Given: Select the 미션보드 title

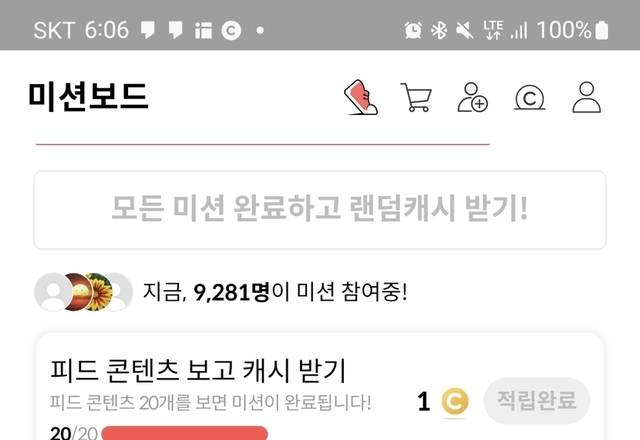Looking at the screenshot, I should (88, 96).
